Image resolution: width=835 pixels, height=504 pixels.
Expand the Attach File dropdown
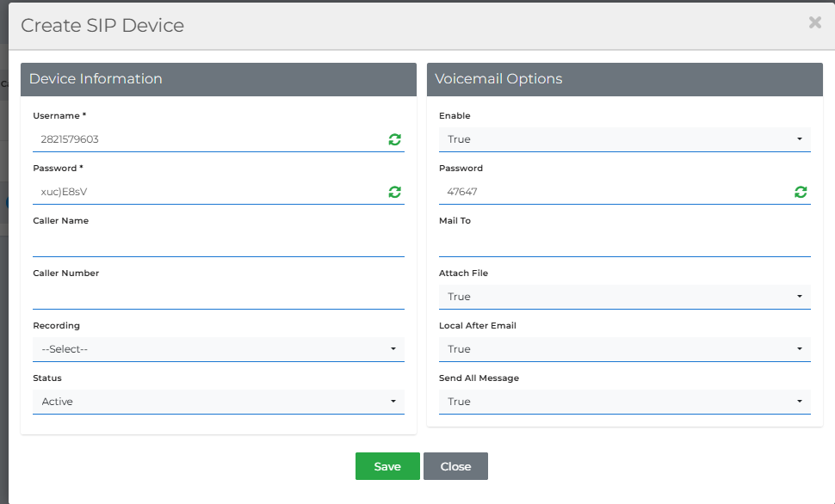[624, 297]
